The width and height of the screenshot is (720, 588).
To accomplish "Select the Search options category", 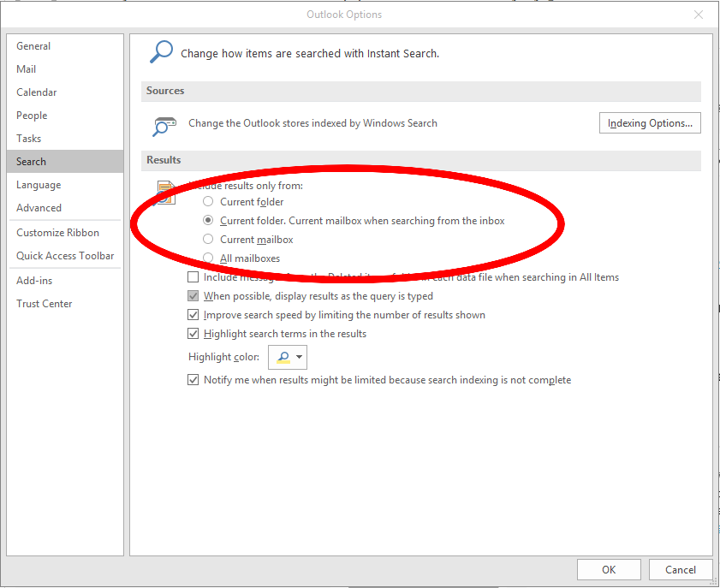I will [65, 162].
